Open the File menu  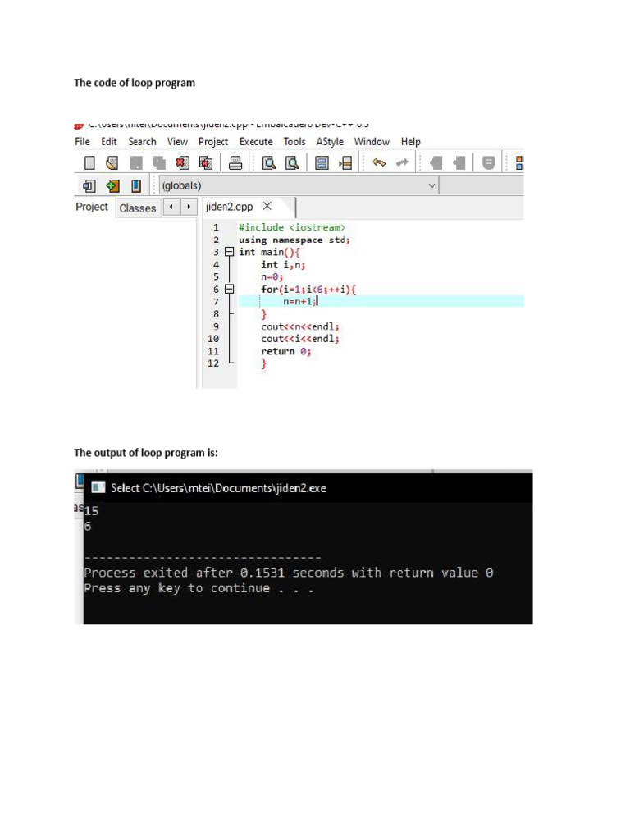(x=83, y=141)
